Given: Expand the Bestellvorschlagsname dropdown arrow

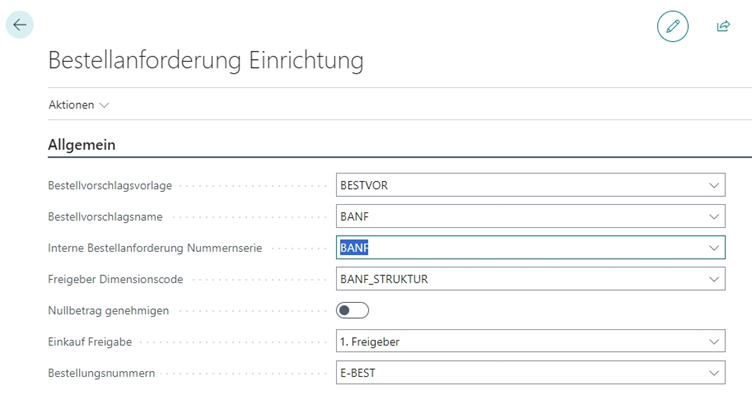Looking at the screenshot, I should tap(714, 216).
